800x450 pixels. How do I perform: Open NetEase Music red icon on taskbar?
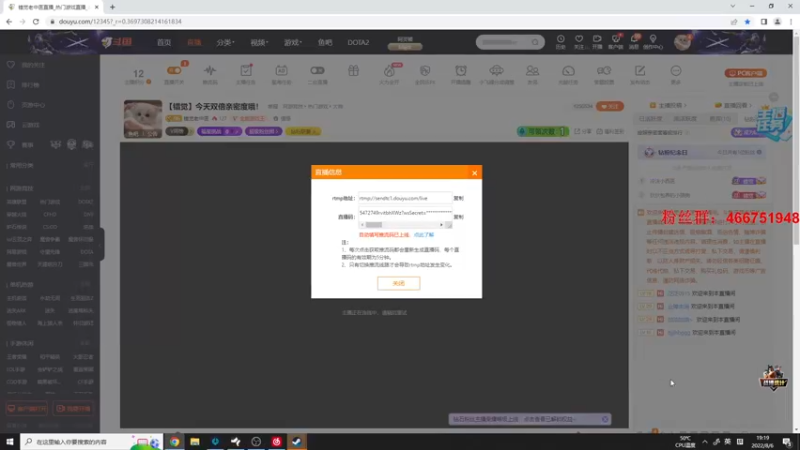pyautogui.click(x=276, y=441)
